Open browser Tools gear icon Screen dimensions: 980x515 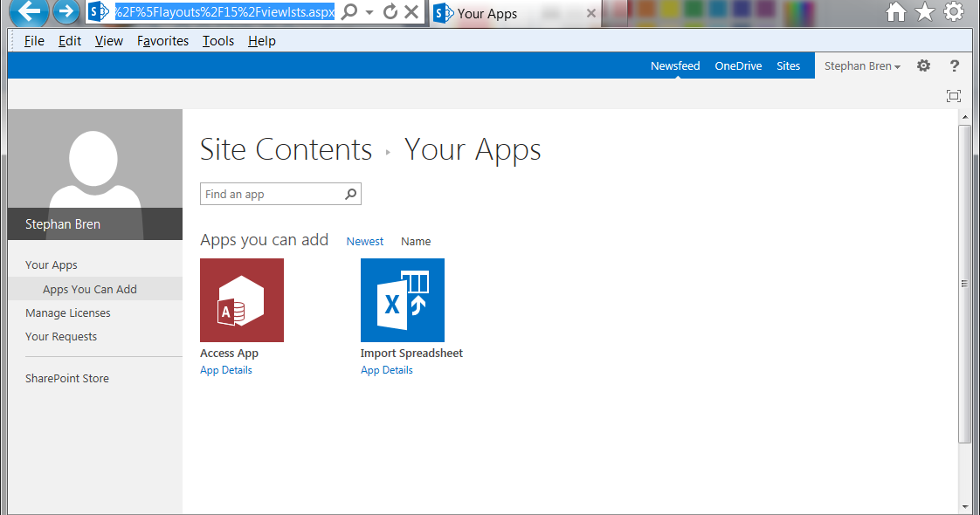point(954,11)
